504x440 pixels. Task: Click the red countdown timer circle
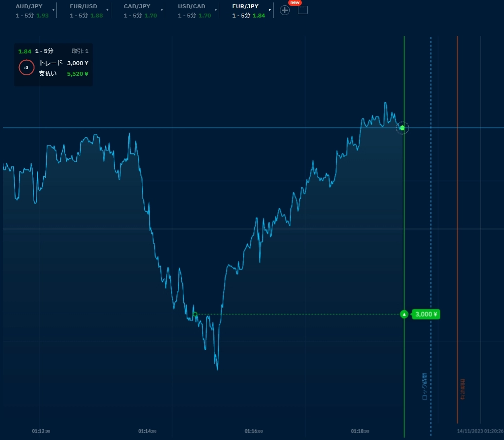coord(26,68)
